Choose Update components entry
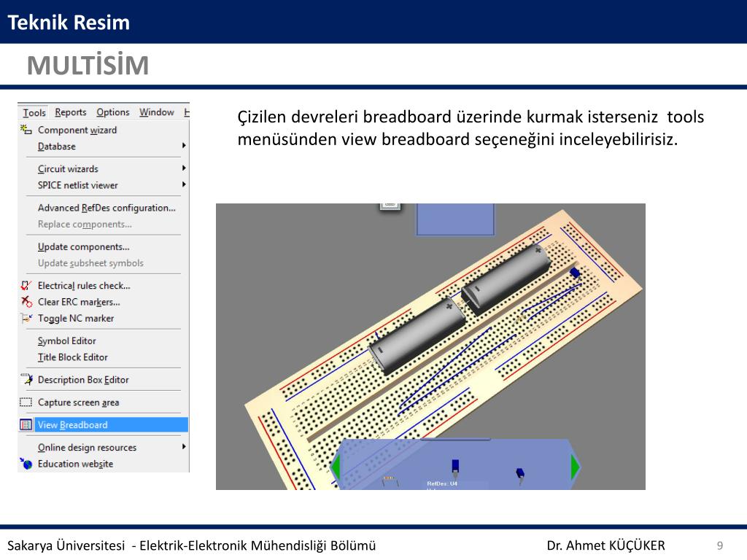 point(83,246)
